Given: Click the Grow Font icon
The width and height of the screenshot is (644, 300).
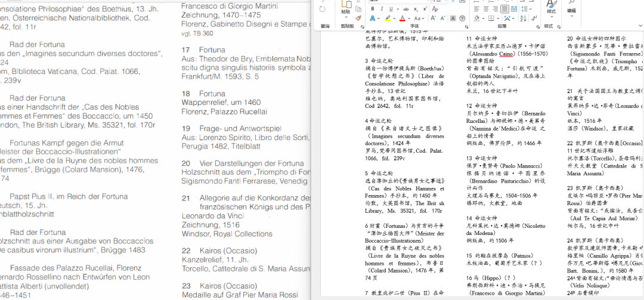Looking at the screenshot, I should [x=434, y=18].
